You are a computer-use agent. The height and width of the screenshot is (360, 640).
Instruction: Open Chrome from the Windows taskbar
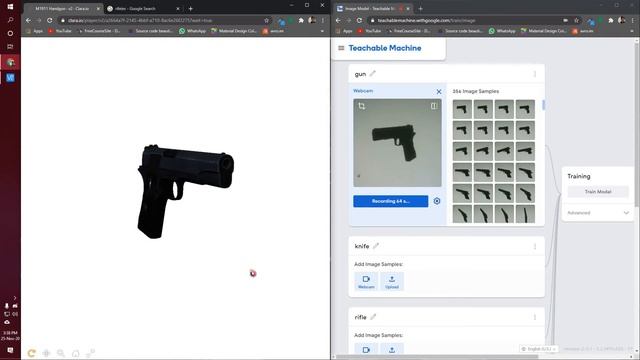10,62
